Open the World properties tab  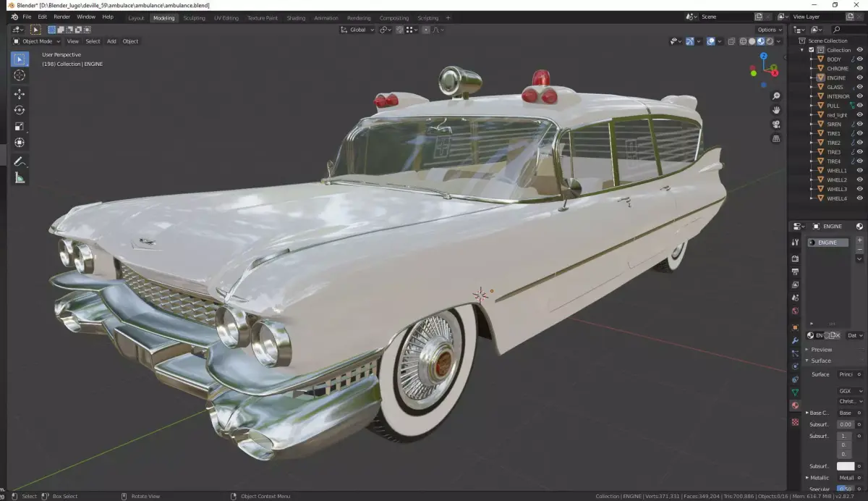pos(795,311)
